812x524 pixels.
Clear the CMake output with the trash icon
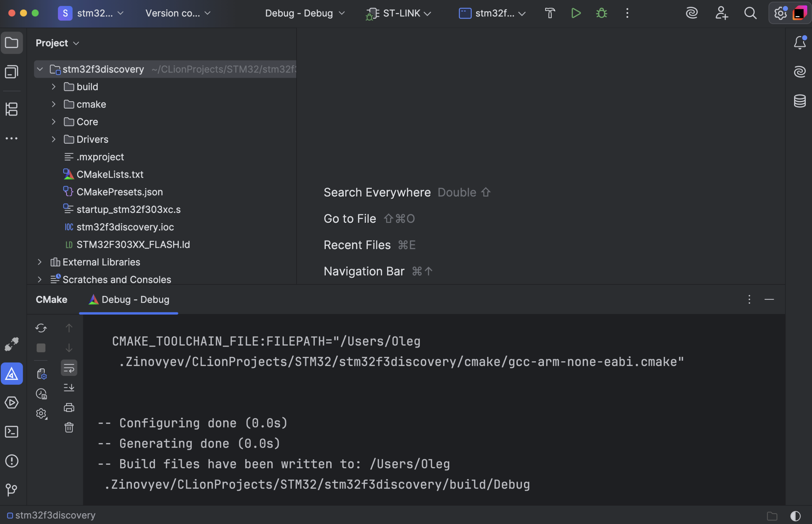(69, 428)
